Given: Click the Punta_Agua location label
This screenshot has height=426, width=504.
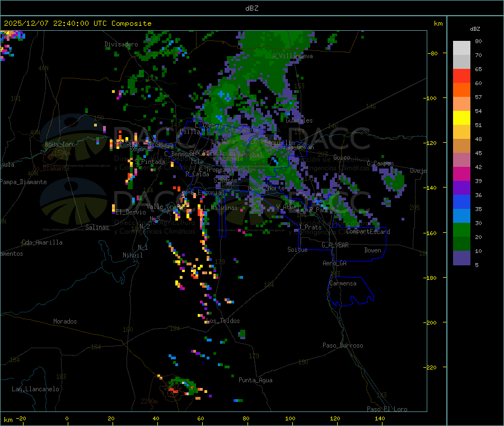Looking at the screenshot, I should tap(255, 380).
